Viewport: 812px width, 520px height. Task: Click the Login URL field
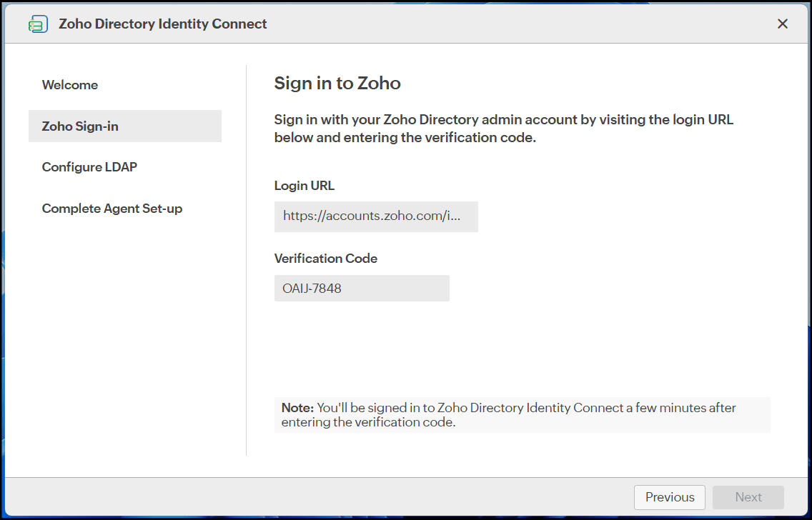click(x=376, y=216)
